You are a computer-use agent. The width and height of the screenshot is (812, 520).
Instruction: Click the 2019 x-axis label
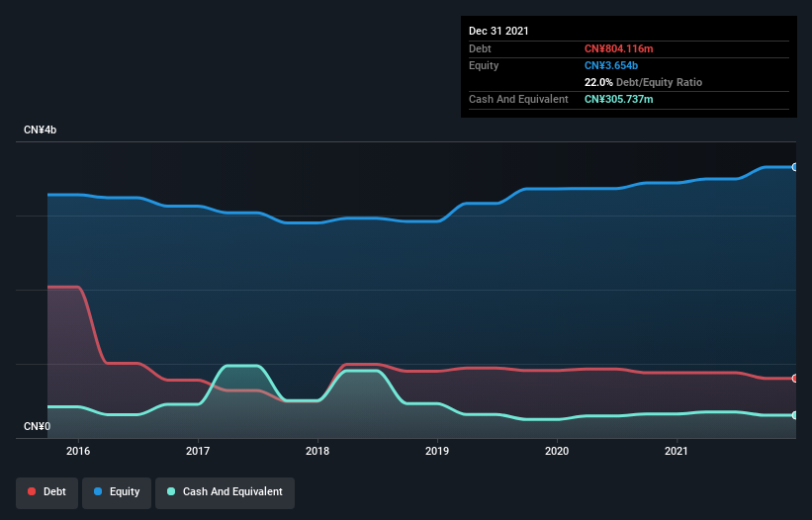437,451
